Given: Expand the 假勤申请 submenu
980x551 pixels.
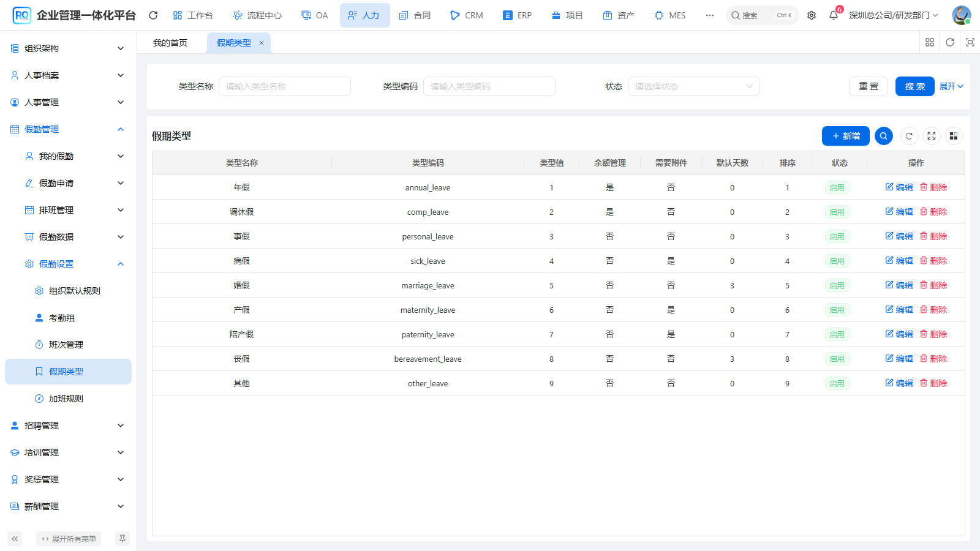Looking at the screenshot, I should (68, 183).
